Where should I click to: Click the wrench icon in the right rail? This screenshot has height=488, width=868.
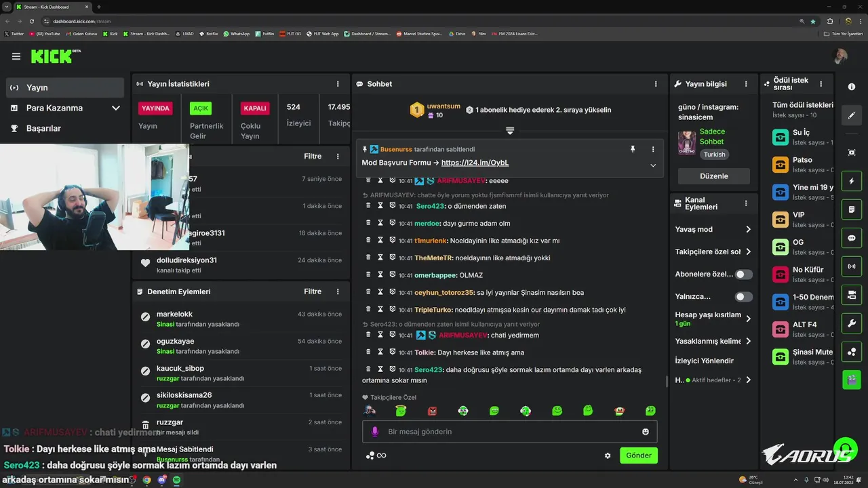852,323
